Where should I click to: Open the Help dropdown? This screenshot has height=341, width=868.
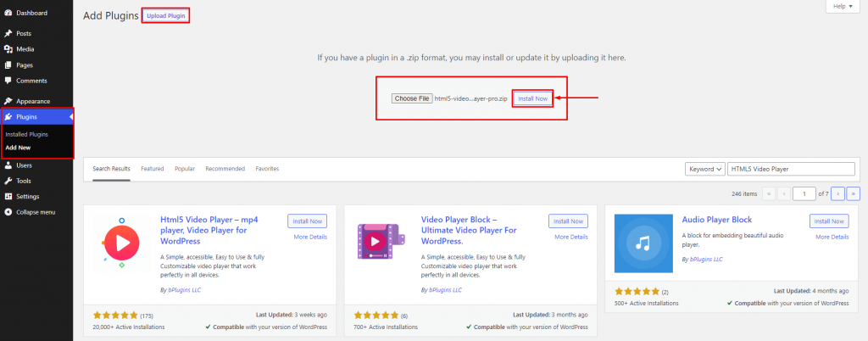(x=843, y=6)
